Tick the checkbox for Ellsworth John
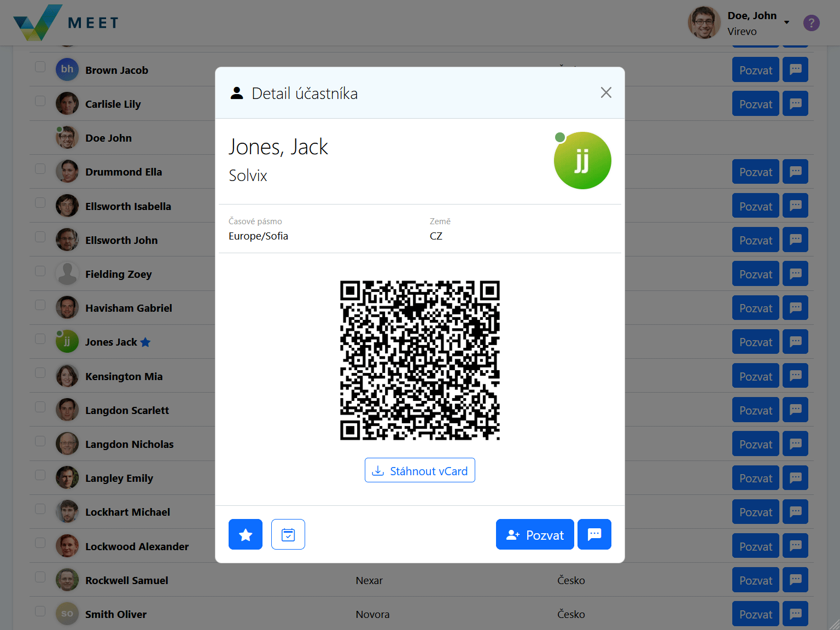Viewport: 840px width, 630px height. (x=40, y=237)
